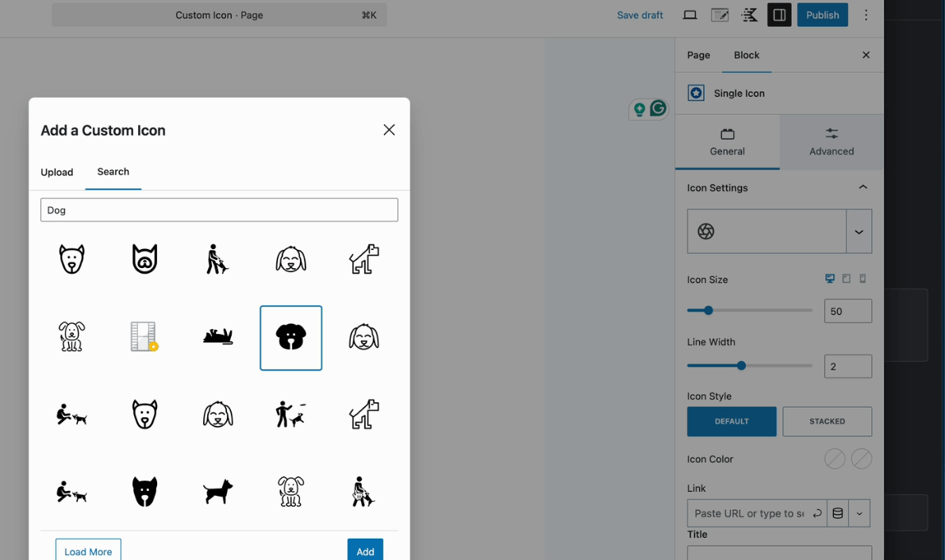The image size is (945, 560).
Task: Click Save draft
Action: pyautogui.click(x=640, y=15)
